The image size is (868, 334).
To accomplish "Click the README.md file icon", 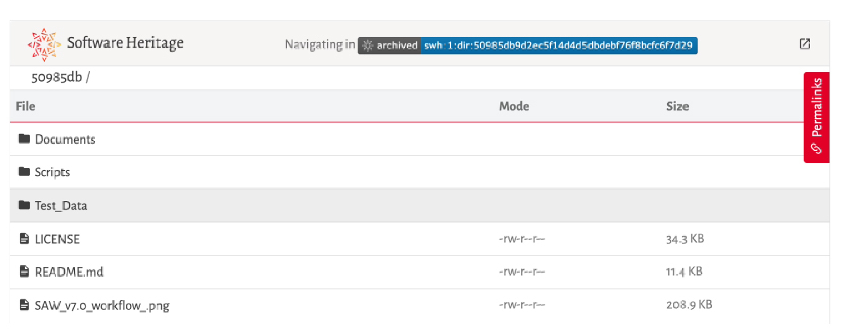I will pyautogui.click(x=24, y=271).
